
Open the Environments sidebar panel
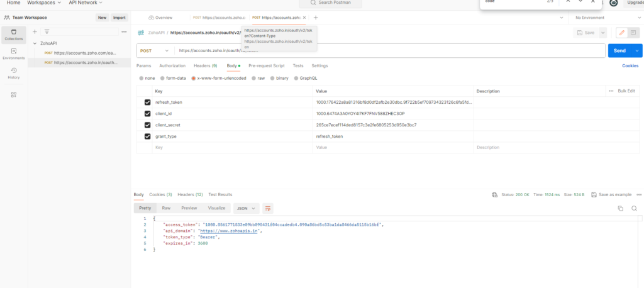13,53
